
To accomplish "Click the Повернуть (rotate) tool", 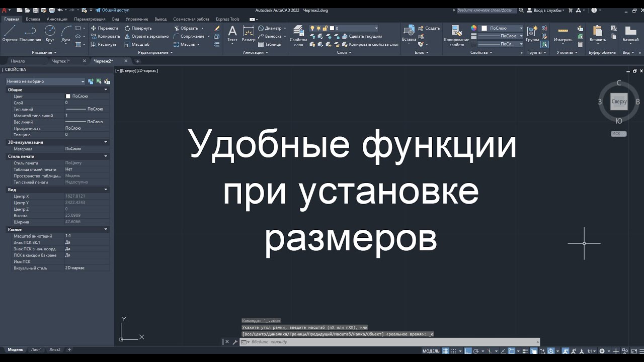I will click(x=138, y=28).
